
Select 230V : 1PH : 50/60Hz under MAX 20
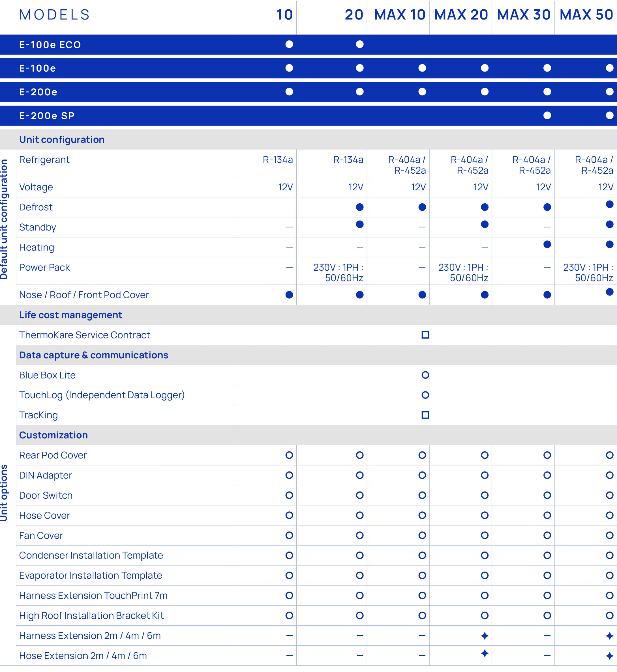(463, 273)
